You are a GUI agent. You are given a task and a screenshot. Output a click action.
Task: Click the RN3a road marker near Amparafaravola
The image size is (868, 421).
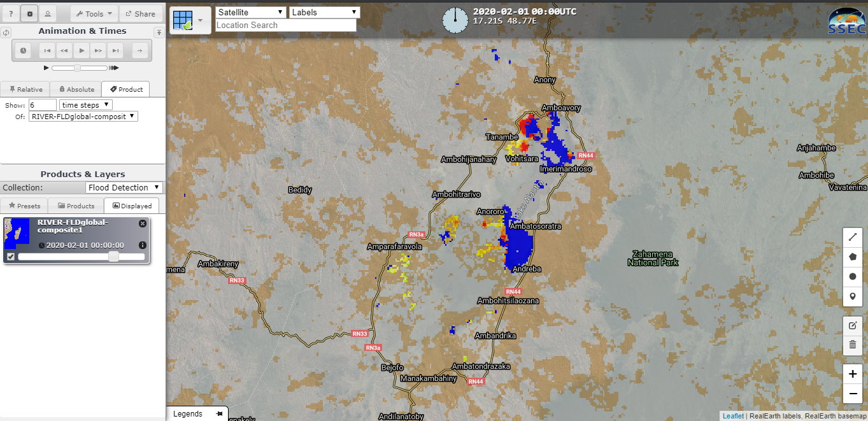coord(416,234)
